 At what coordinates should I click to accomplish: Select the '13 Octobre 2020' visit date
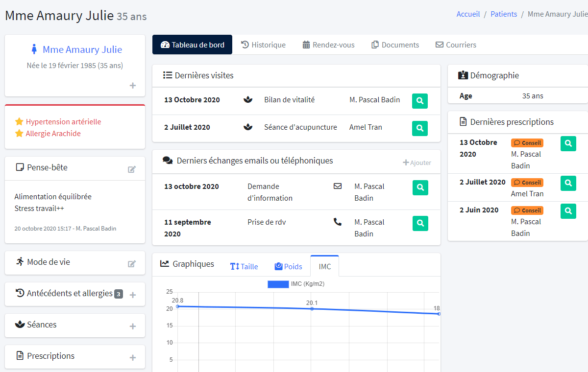pyautogui.click(x=192, y=100)
